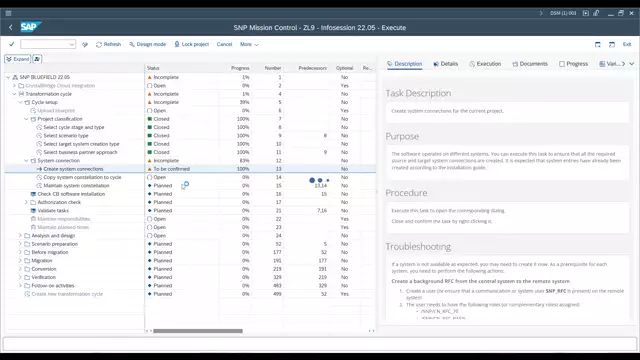Viewport: 640px width, 360px height.
Task: Click SNP BLUEFIELD 22.05 project icon
Action: [15, 77]
